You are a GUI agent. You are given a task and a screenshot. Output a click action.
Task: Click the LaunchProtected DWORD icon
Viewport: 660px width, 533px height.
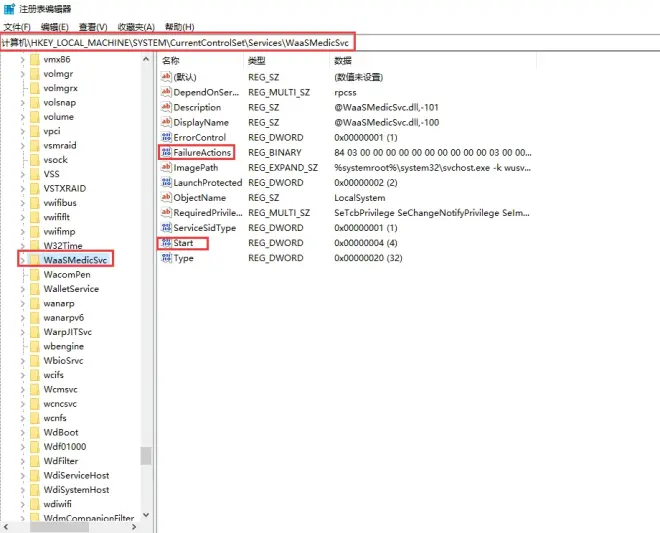(x=166, y=182)
